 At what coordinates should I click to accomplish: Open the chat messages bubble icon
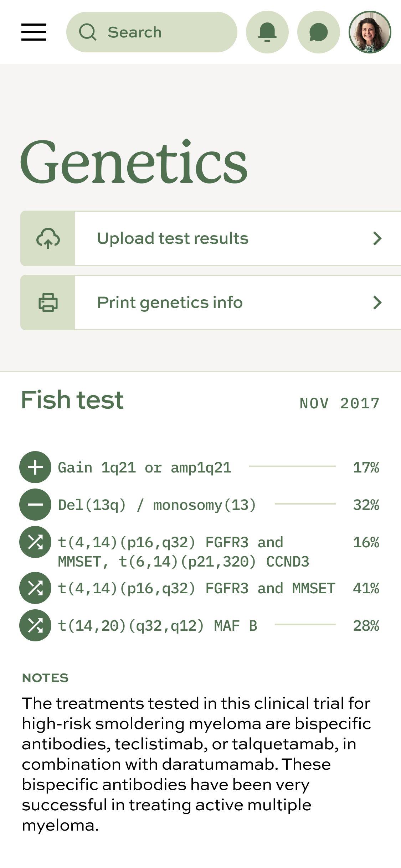pos(318,32)
